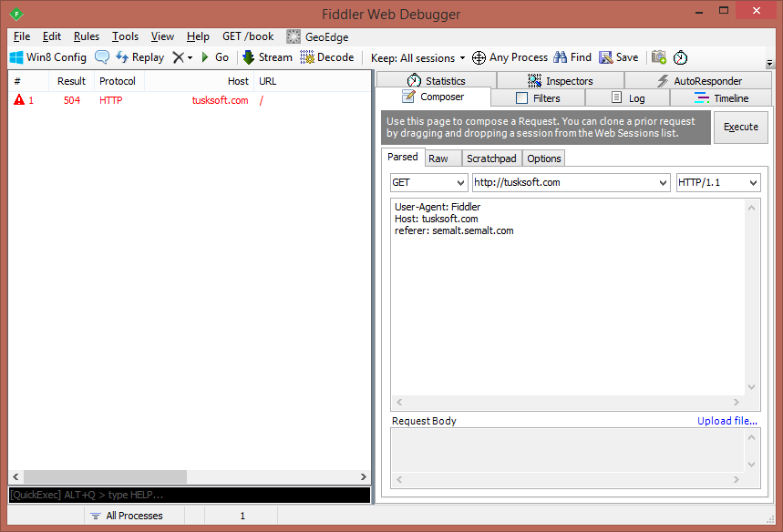The height and width of the screenshot is (532, 783).
Task: Click the Win8 Config Windows icon
Action: (x=16, y=57)
